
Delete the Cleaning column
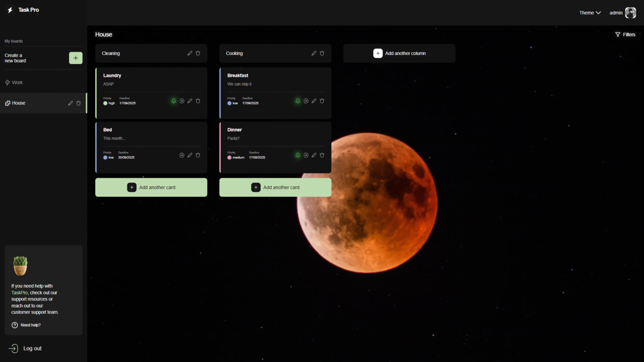pos(198,53)
